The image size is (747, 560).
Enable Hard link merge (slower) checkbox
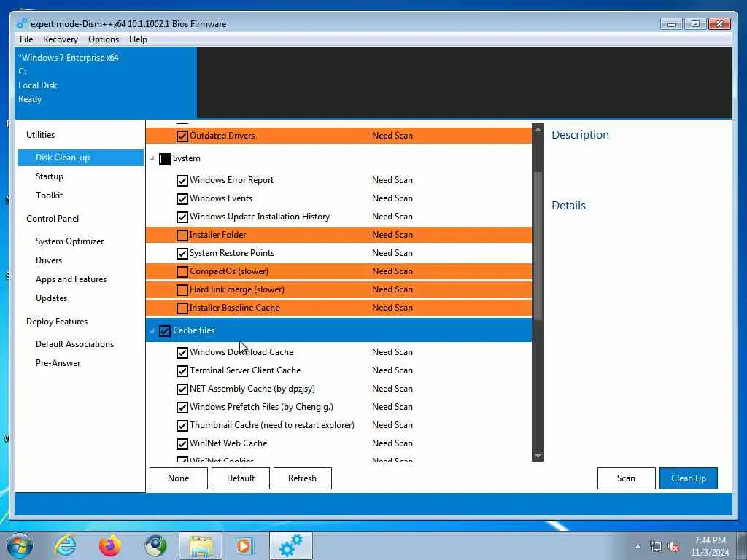tap(182, 289)
